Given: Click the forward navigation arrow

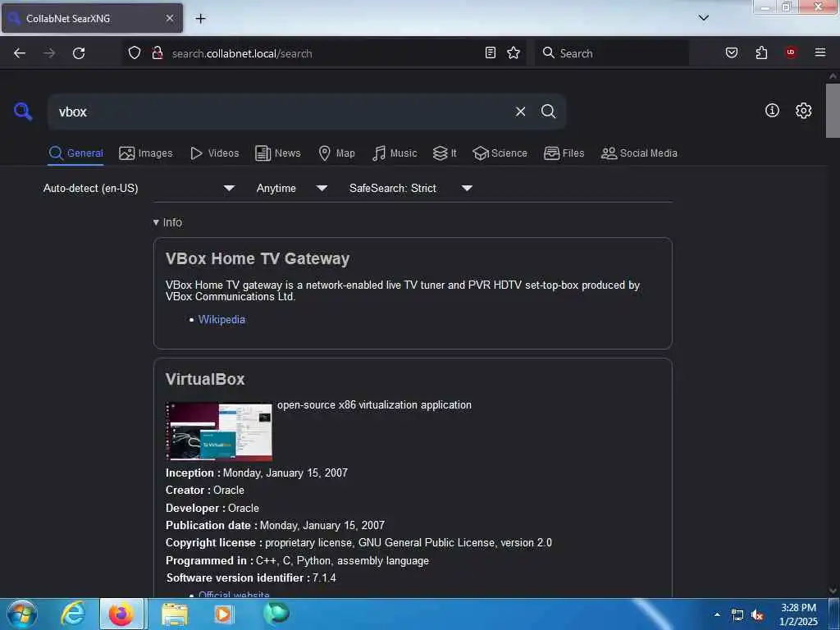Looking at the screenshot, I should 49,53.
